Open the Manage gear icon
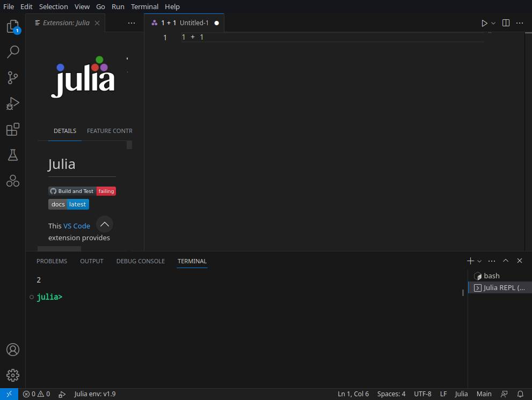The width and height of the screenshot is (532, 400). click(x=13, y=375)
